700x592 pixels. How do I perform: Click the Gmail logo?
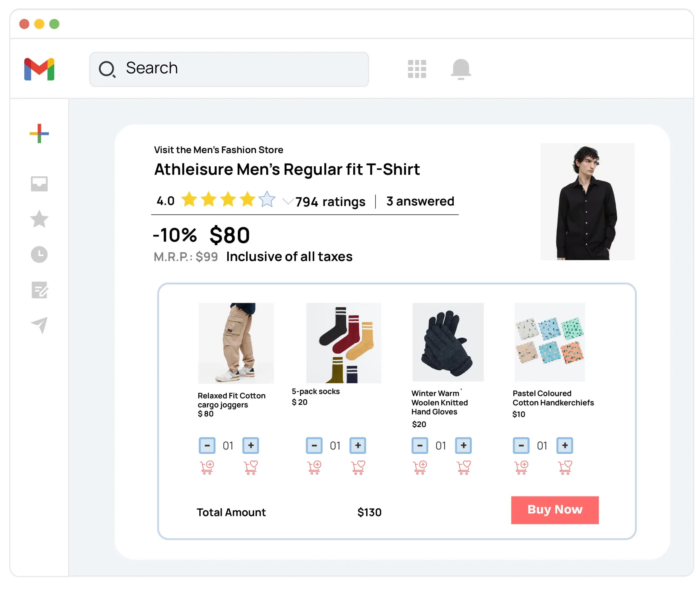coord(39,69)
